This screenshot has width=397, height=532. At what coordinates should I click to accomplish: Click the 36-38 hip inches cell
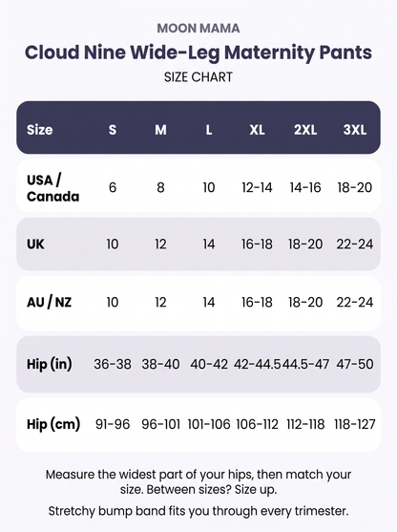click(113, 364)
